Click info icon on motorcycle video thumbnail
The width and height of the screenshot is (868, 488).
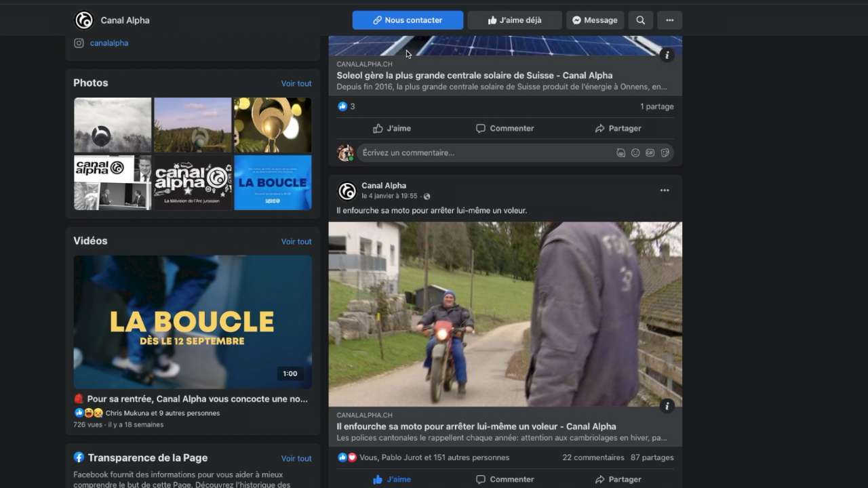(667, 406)
